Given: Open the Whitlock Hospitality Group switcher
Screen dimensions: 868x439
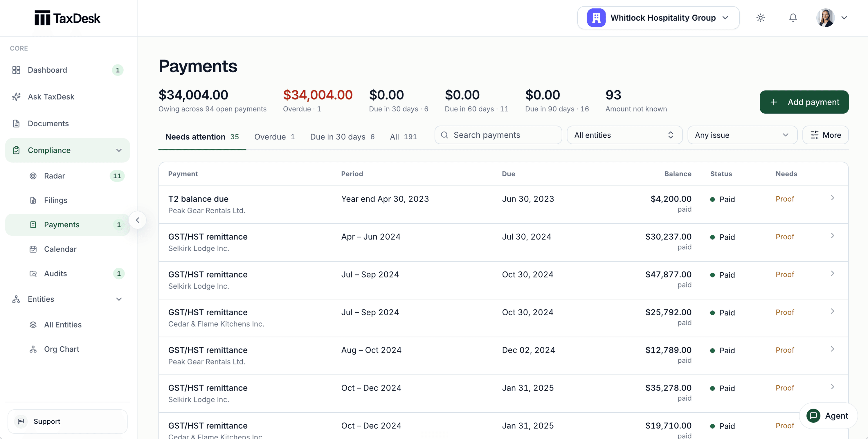Looking at the screenshot, I should (x=658, y=18).
